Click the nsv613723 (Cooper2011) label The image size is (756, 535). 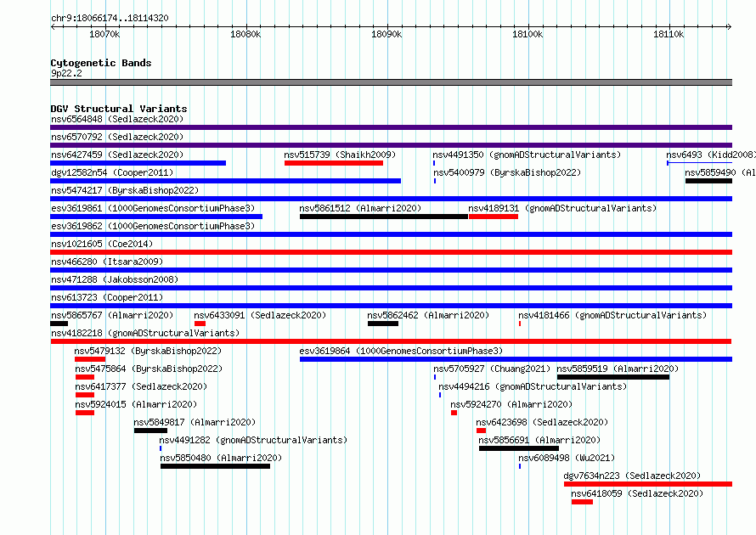107,297
